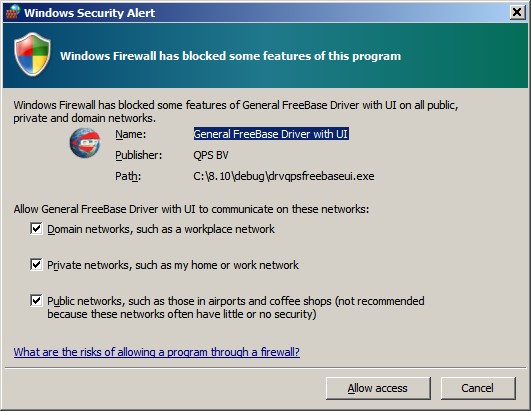This screenshot has height=411, width=531.
Task: Click the Publisher label
Action: (x=139, y=155)
